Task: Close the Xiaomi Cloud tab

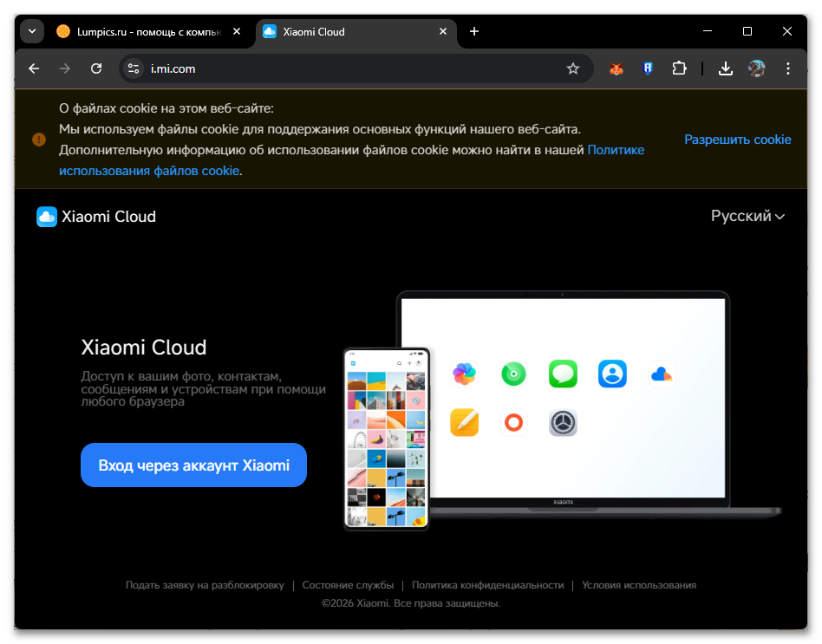Action: pos(443,31)
